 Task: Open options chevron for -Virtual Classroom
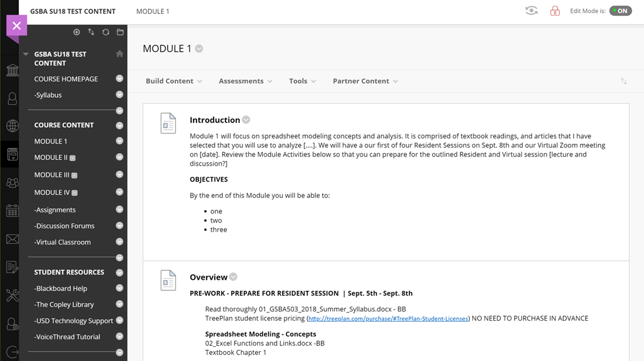click(120, 241)
